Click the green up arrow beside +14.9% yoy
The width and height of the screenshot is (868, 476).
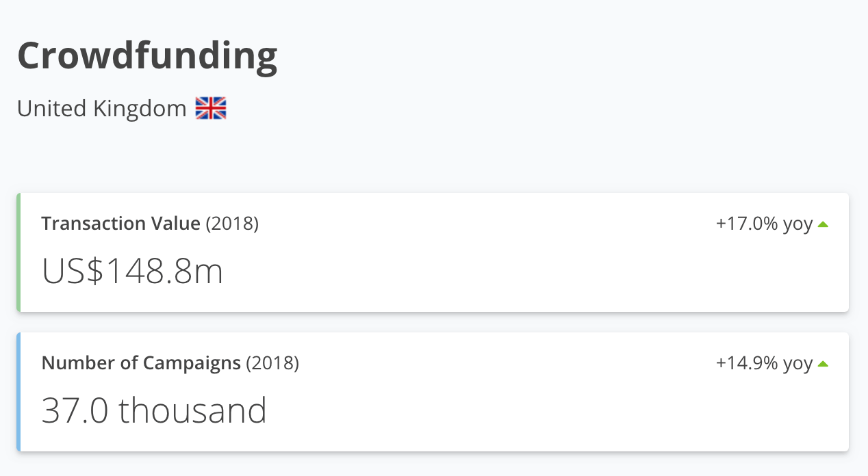coord(823,363)
